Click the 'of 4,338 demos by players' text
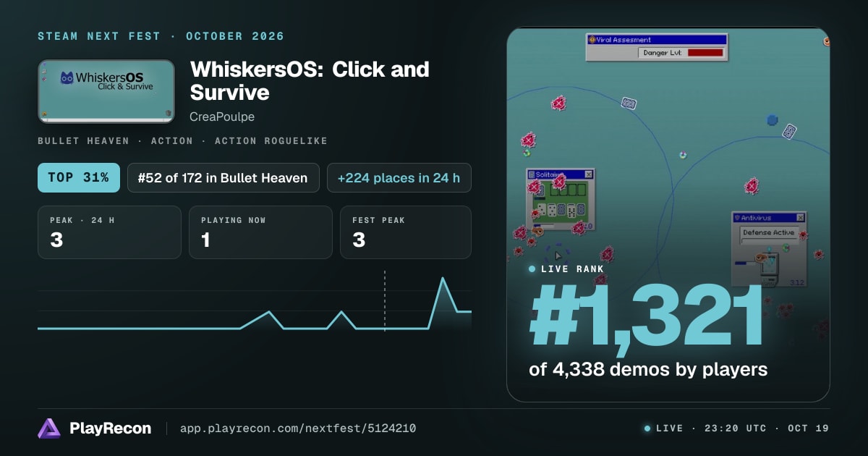This screenshot has width=868, height=456. tap(648, 369)
